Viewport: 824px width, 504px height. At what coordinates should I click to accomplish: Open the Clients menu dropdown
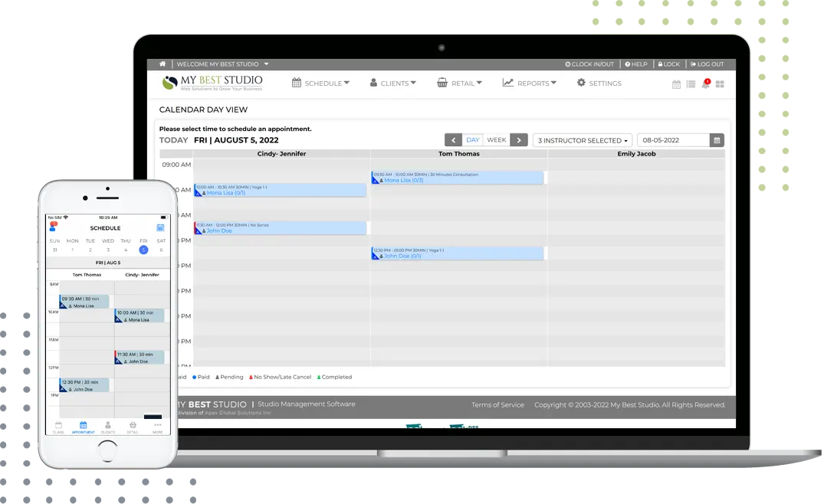(x=393, y=83)
